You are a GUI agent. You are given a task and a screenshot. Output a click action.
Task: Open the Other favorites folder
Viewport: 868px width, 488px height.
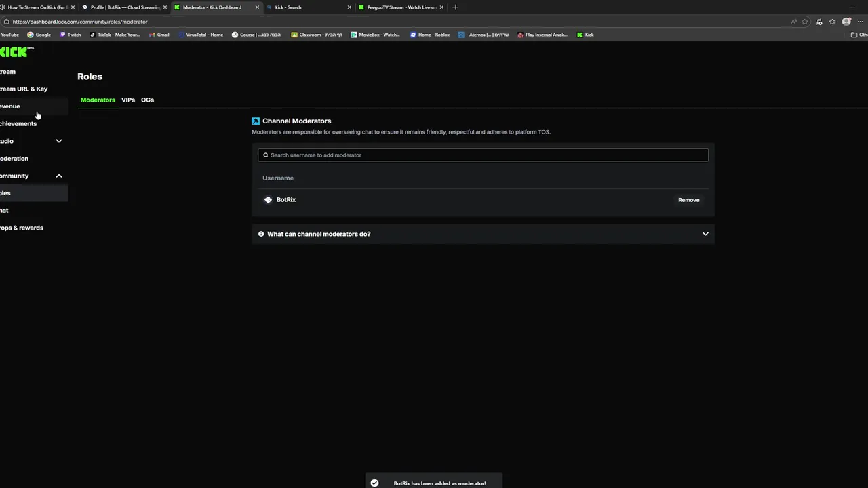pyautogui.click(x=859, y=35)
